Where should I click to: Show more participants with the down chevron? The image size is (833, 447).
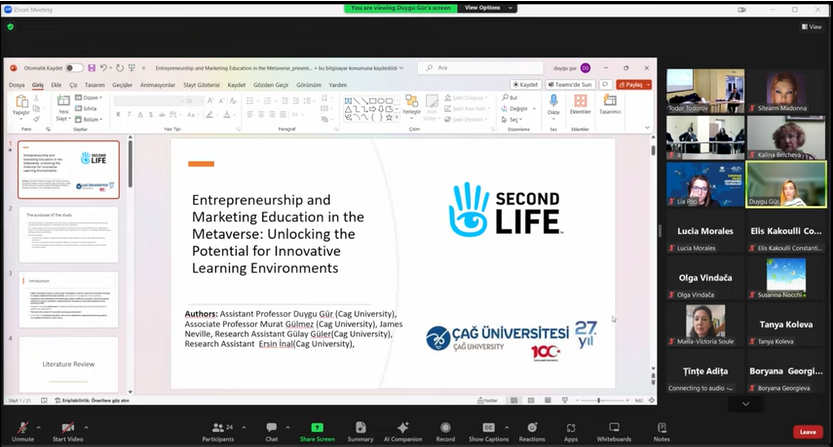746,404
